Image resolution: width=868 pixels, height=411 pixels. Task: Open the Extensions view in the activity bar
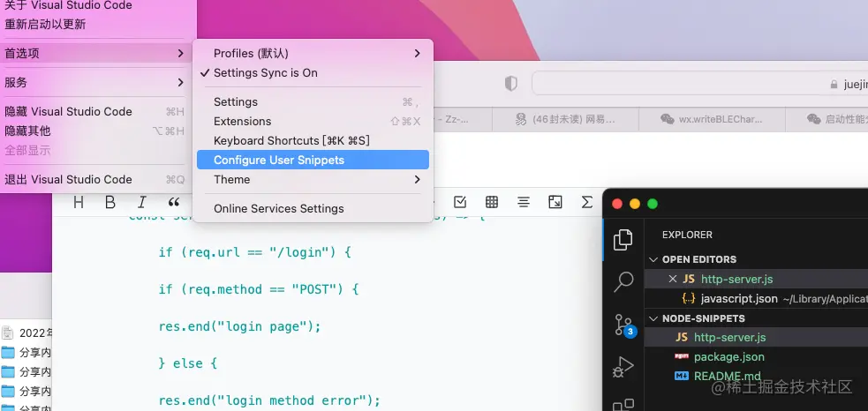pyautogui.click(x=623, y=405)
